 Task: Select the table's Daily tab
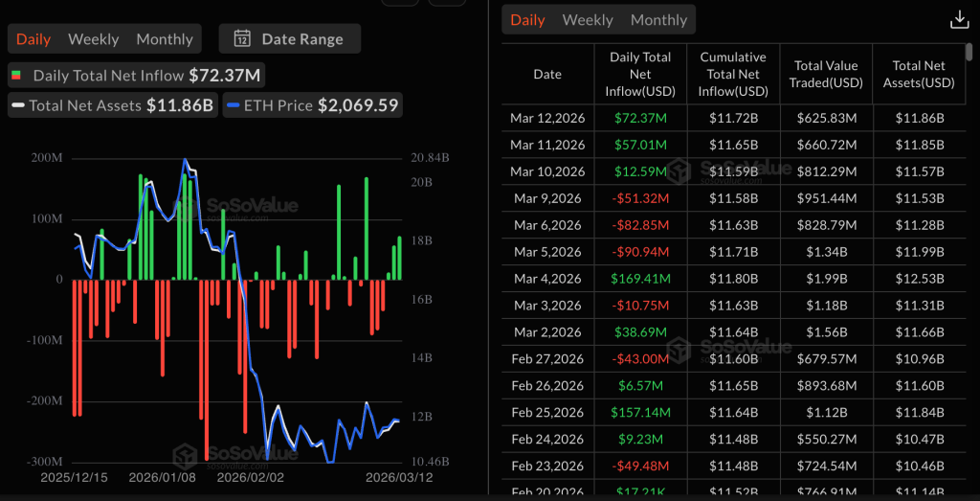527,20
